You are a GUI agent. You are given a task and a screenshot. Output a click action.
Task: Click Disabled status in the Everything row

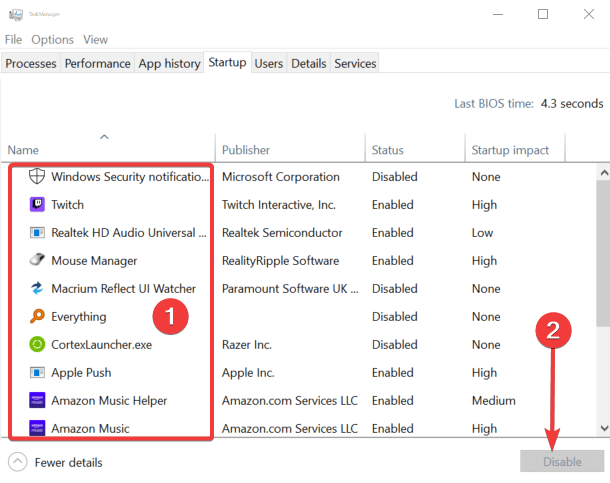coord(394,317)
